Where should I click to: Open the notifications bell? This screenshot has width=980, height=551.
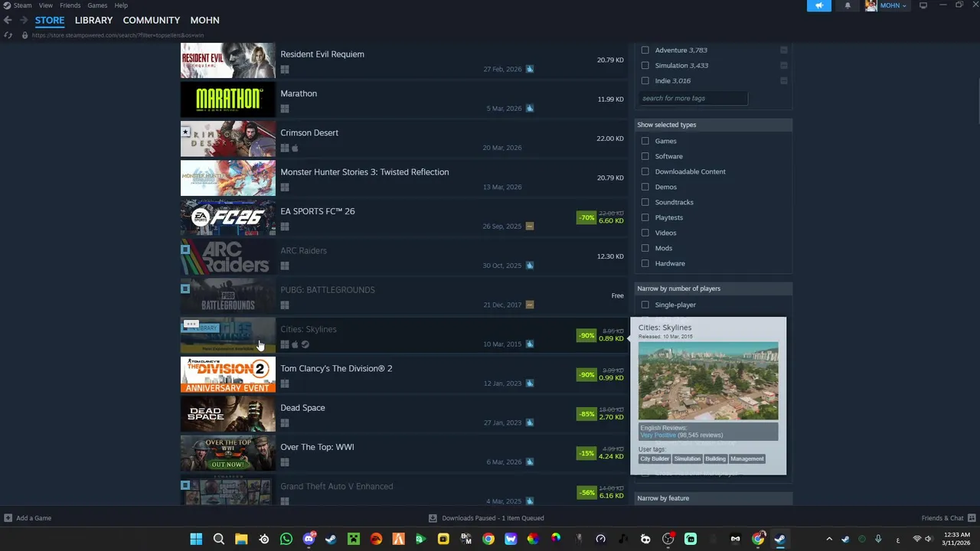[848, 5]
